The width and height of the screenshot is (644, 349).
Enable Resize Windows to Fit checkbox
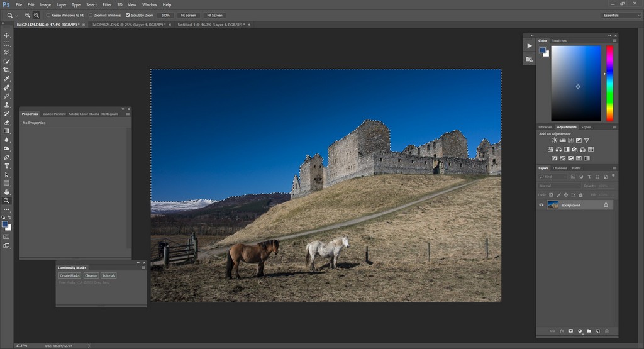48,15
